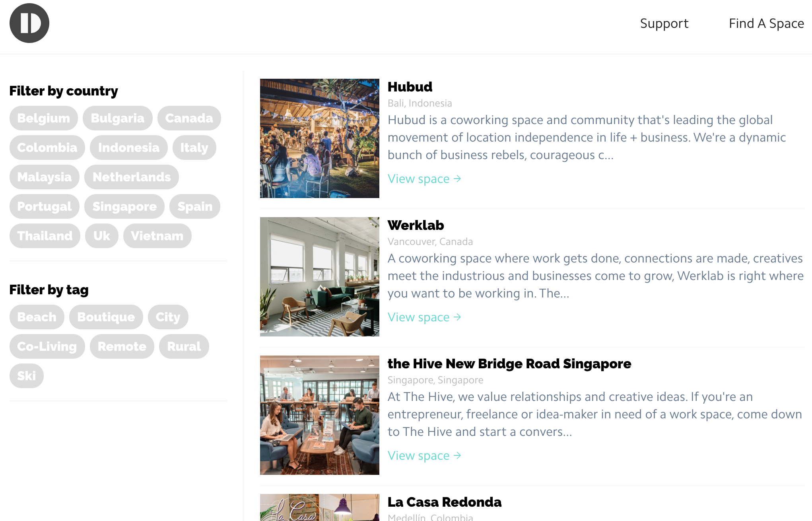The width and height of the screenshot is (812, 521).
Task: Click View space under Werklab
Action: (424, 317)
